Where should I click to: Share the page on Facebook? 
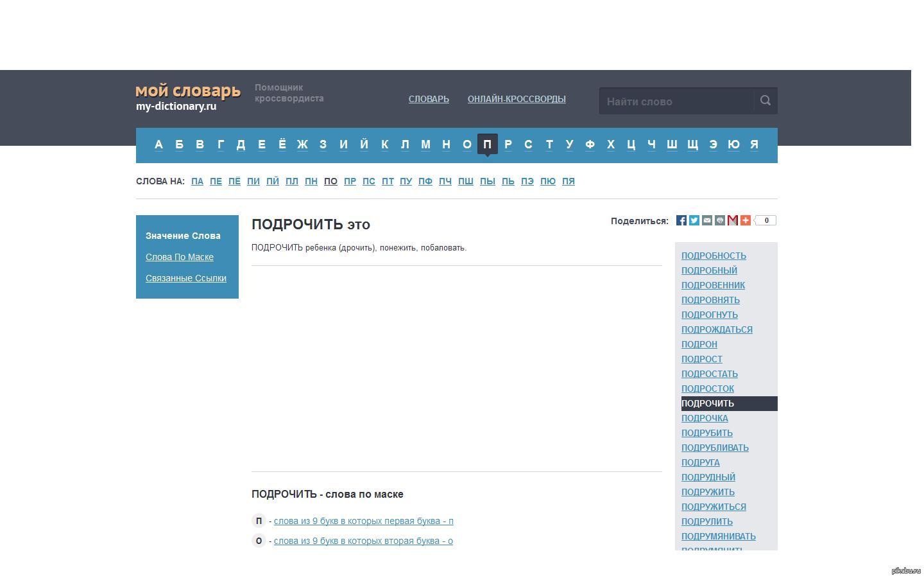681,220
